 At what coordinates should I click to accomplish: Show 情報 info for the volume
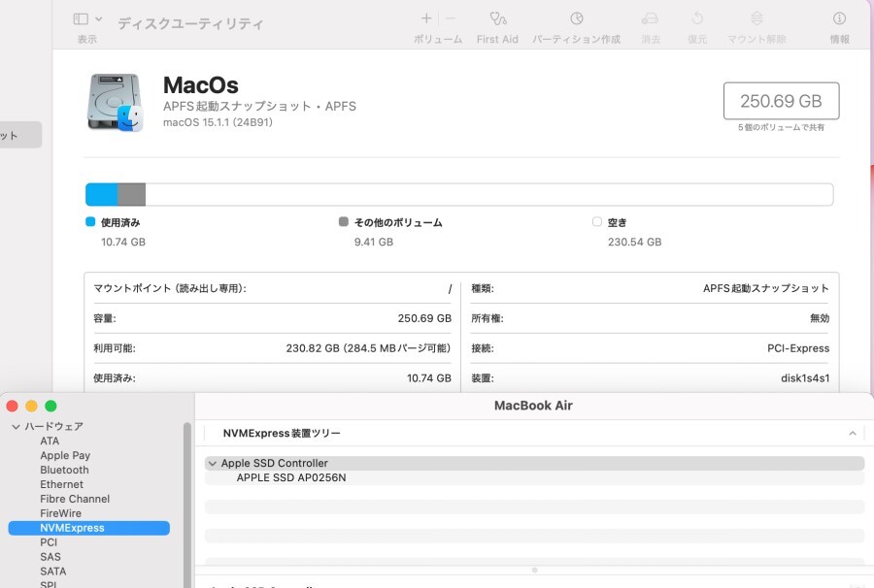839,19
